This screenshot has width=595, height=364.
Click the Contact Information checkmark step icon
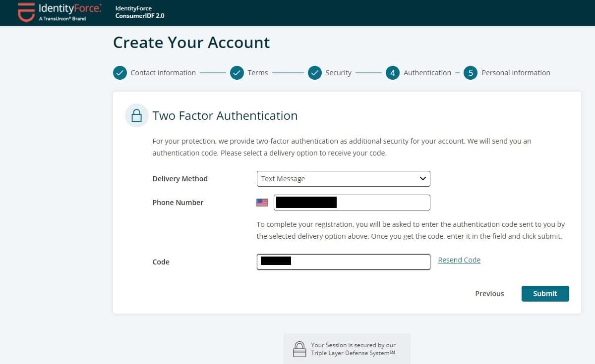120,73
